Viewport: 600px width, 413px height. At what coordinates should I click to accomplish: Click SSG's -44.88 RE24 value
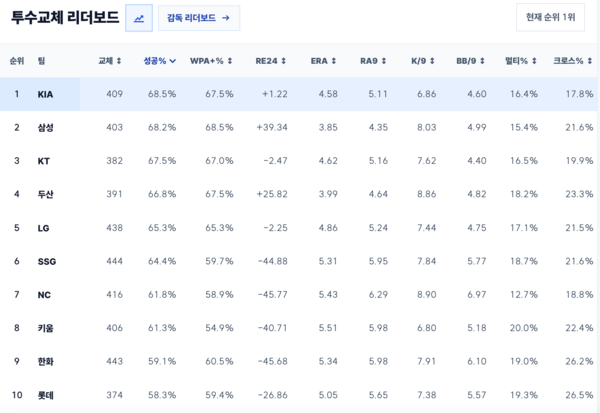pyautogui.click(x=272, y=261)
